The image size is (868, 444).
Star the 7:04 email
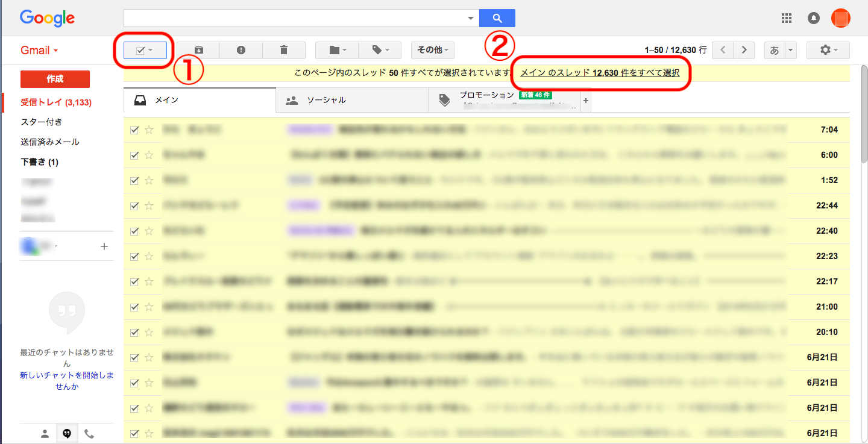pyautogui.click(x=149, y=130)
